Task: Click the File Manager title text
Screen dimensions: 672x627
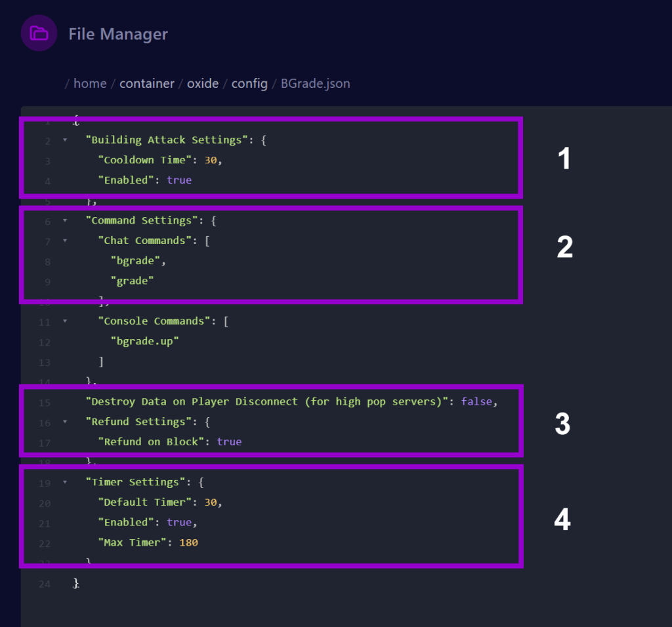Action: click(118, 34)
